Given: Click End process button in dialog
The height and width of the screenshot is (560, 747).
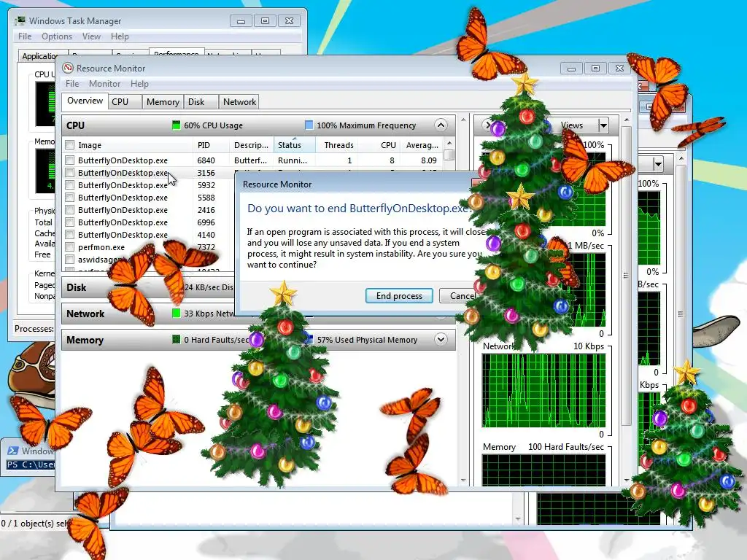Looking at the screenshot, I should coord(399,296).
